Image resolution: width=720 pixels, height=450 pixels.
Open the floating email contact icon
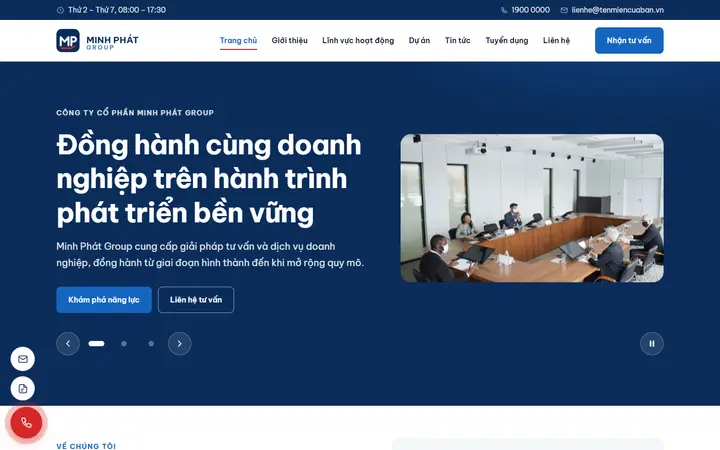pyautogui.click(x=22, y=359)
